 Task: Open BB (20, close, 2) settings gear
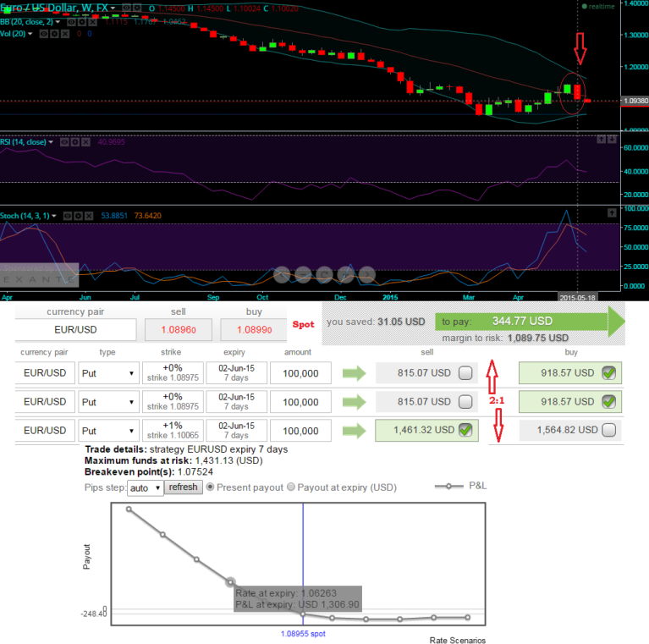click(82, 22)
